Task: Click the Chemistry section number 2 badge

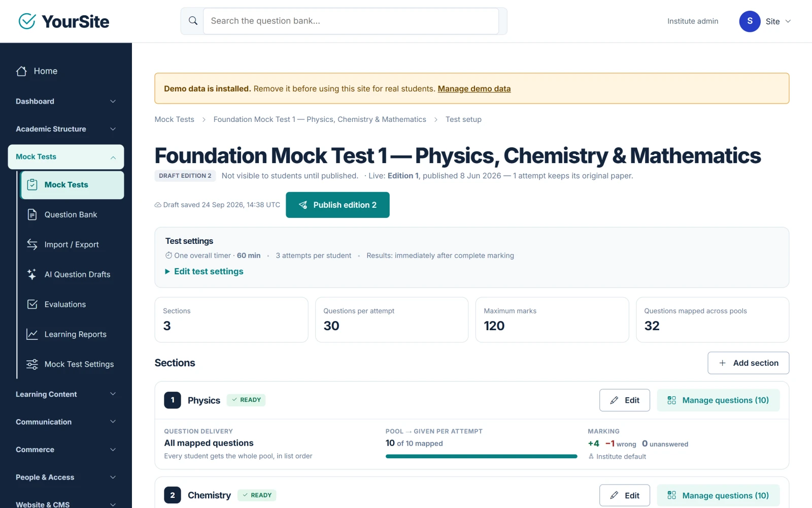Action: pos(173,495)
